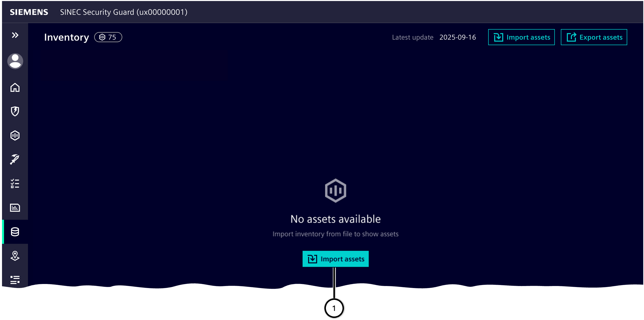644x320 pixels.
Task: Click the Inventory page heading
Action: (x=66, y=37)
